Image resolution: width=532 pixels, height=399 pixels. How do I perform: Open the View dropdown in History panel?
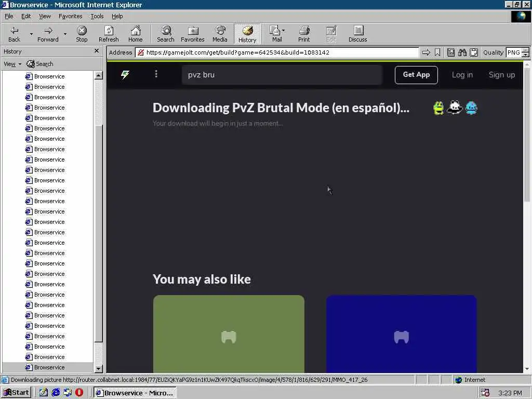click(x=12, y=64)
